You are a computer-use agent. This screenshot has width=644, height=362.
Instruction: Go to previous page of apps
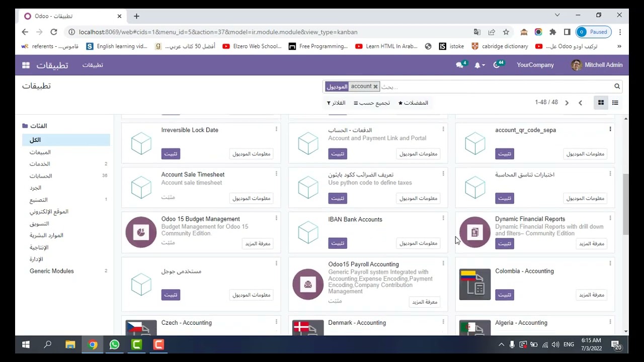(x=580, y=103)
